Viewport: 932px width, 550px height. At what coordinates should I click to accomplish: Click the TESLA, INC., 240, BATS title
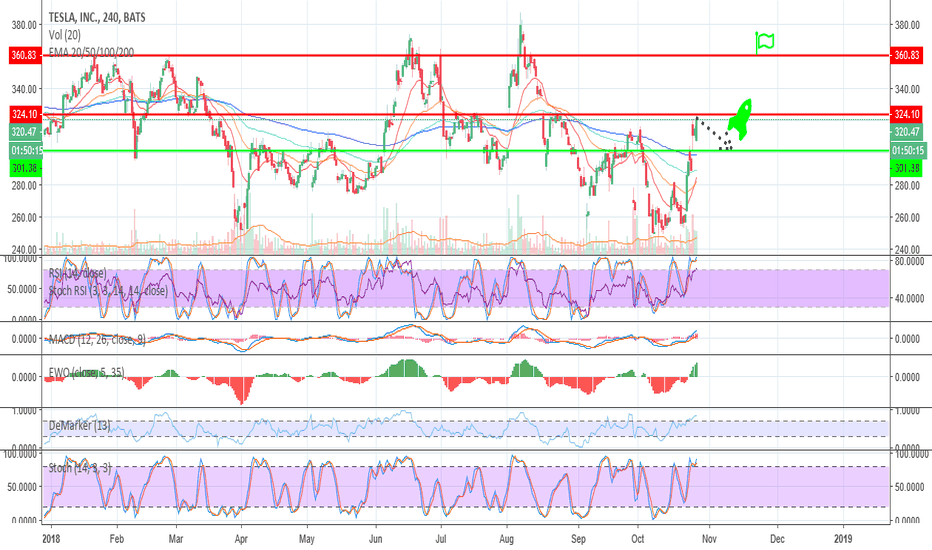point(97,17)
